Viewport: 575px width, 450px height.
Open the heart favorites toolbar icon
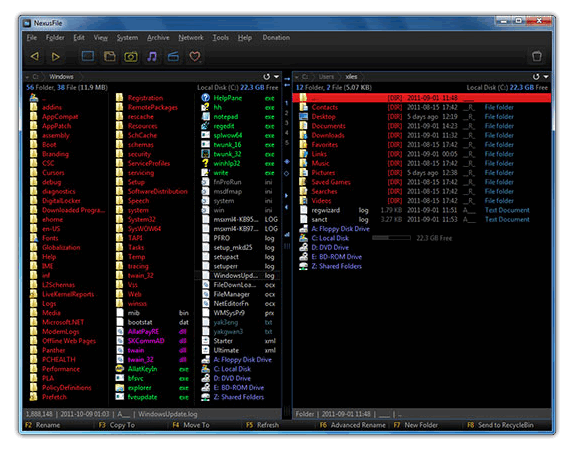point(195,56)
